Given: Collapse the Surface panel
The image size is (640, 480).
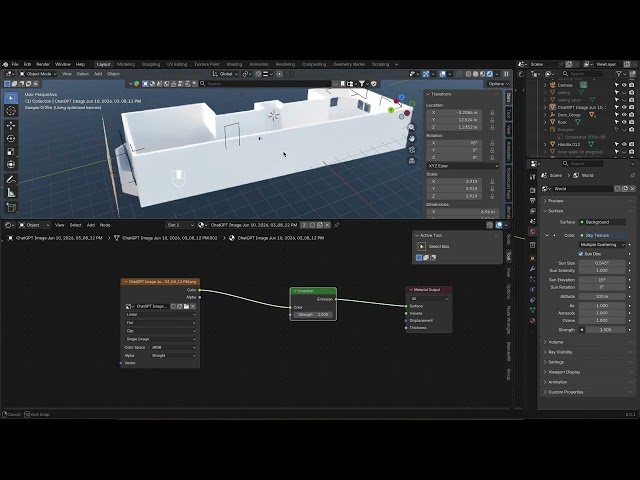Looking at the screenshot, I should coord(555,211).
